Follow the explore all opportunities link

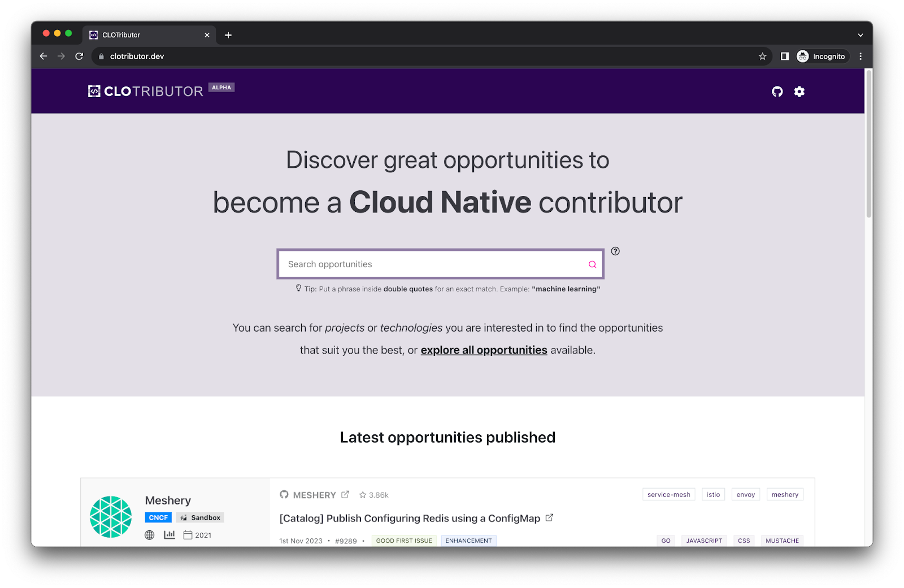[x=484, y=350]
